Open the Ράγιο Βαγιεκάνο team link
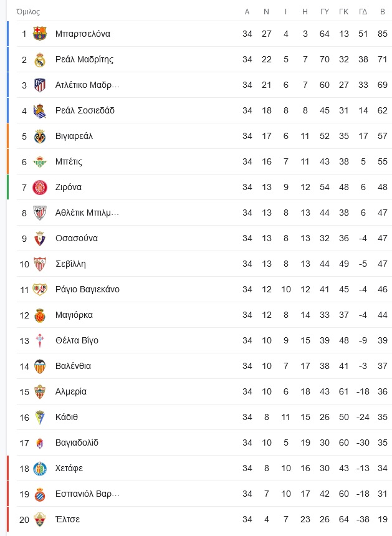 (x=87, y=290)
